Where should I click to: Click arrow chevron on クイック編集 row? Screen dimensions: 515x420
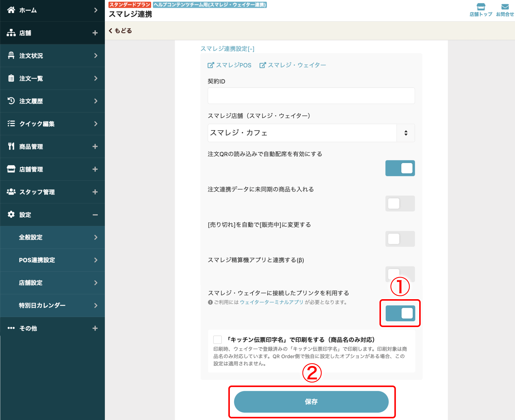96,124
